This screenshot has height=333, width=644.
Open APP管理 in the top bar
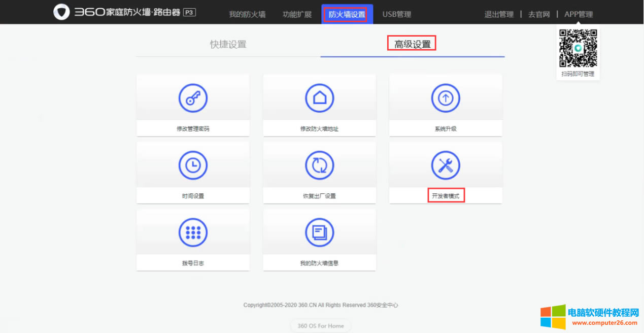pos(579,14)
